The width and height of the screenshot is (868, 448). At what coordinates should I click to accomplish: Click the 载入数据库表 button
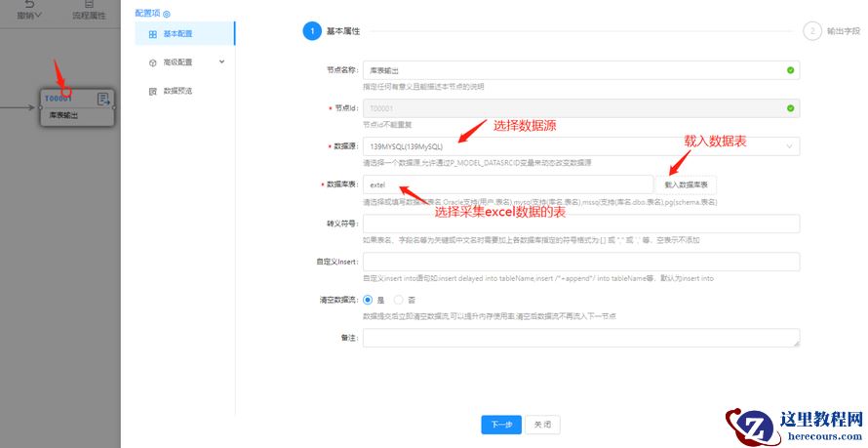[x=686, y=184]
